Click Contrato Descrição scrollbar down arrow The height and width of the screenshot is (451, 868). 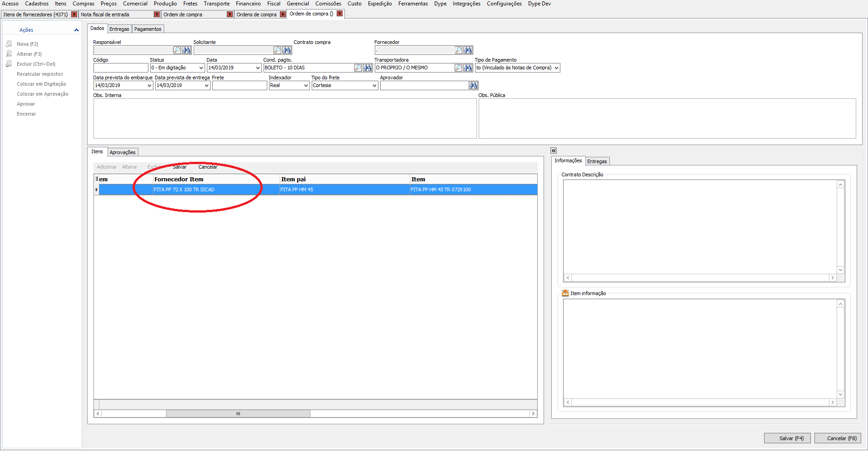tap(840, 270)
